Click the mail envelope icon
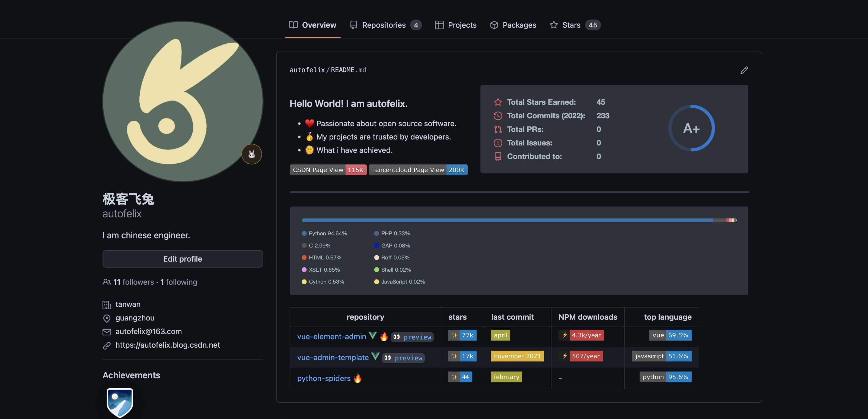The image size is (868, 419). 107,332
